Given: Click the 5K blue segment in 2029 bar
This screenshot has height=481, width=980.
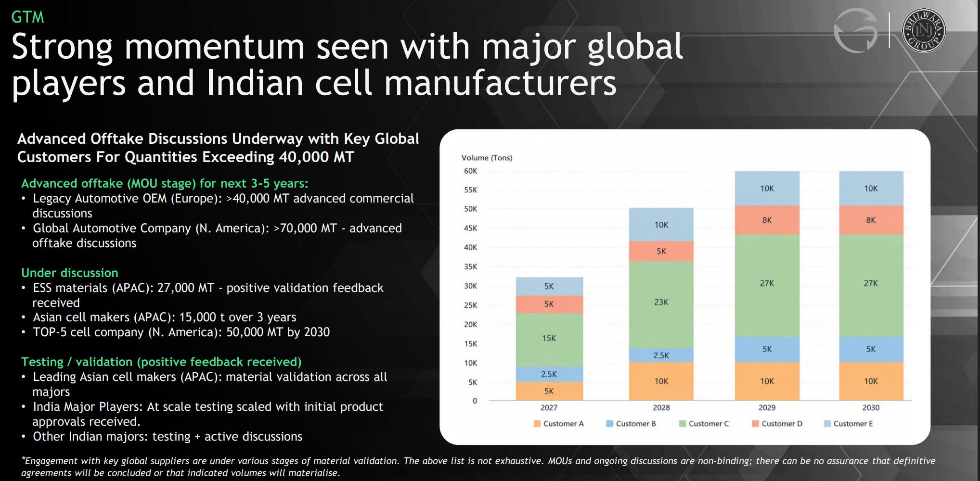Looking at the screenshot, I should pos(767,350).
